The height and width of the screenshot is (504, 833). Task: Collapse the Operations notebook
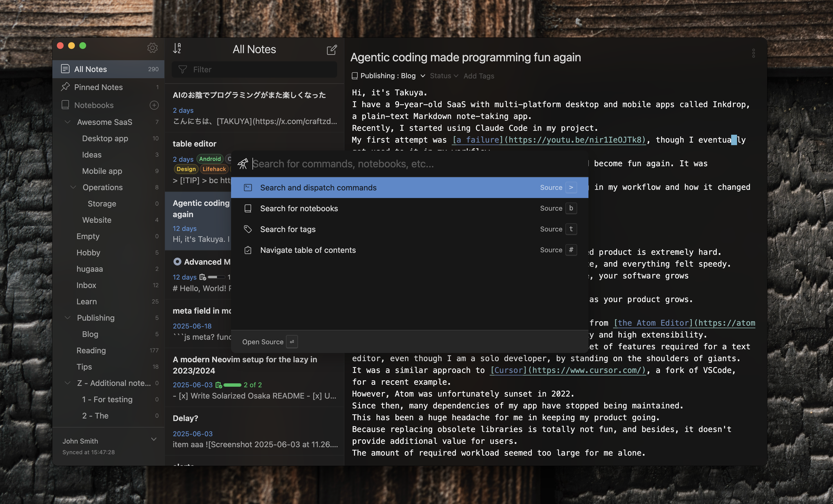pos(73,187)
